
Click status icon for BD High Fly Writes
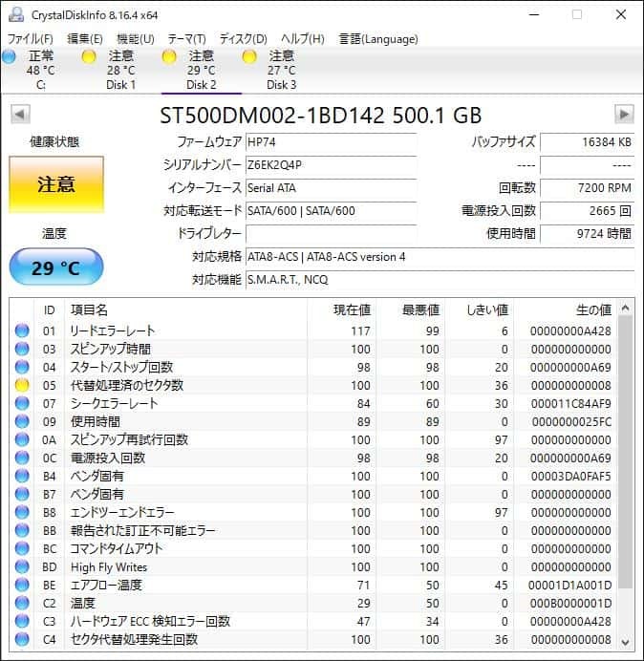coord(22,567)
